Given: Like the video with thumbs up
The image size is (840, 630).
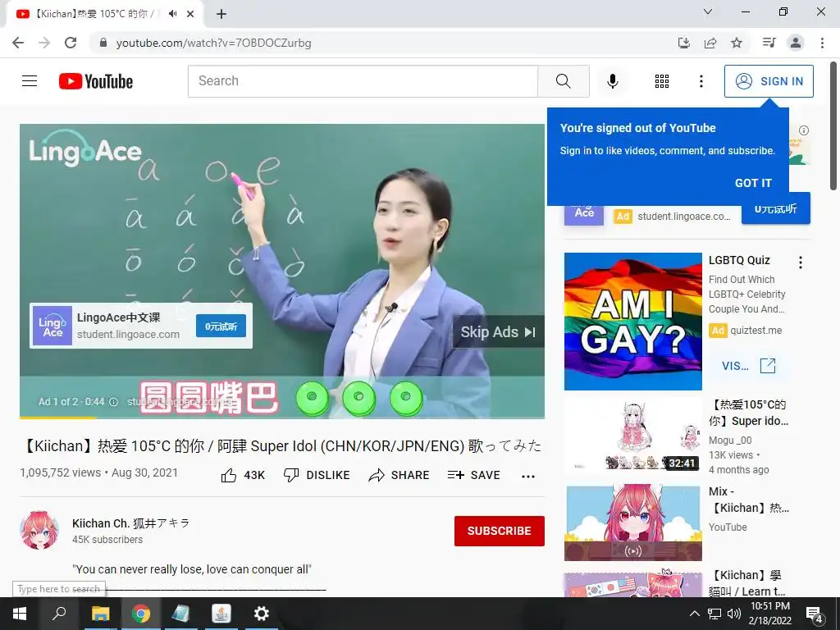Looking at the screenshot, I should point(243,475).
